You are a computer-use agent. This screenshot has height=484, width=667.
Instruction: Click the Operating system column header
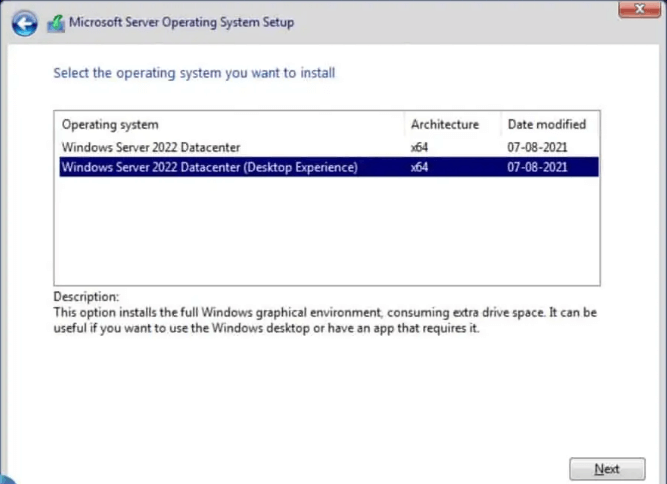110,125
